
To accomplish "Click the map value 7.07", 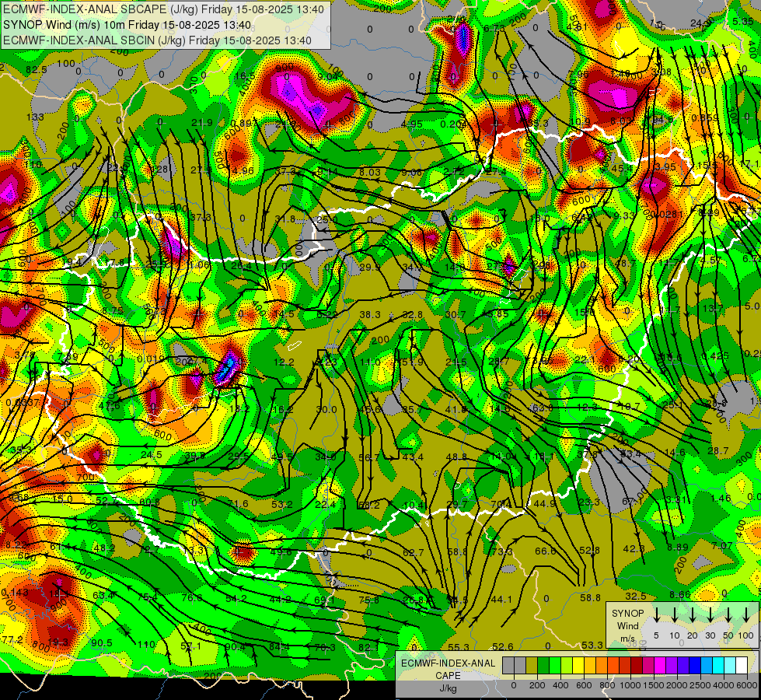I will tap(721, 545).
